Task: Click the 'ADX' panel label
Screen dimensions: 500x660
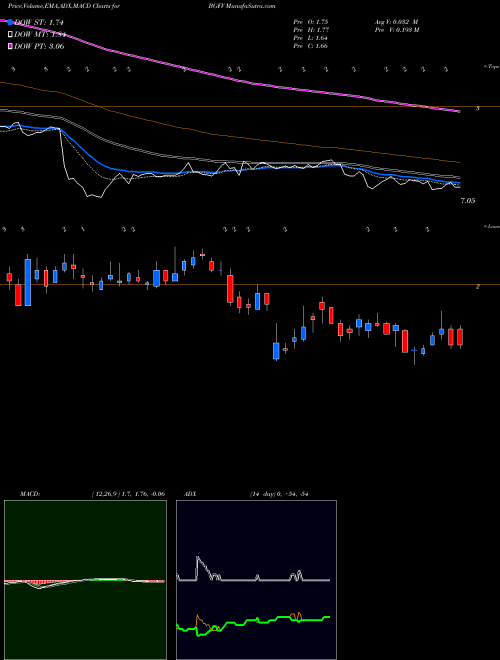Action: point(190,494)
